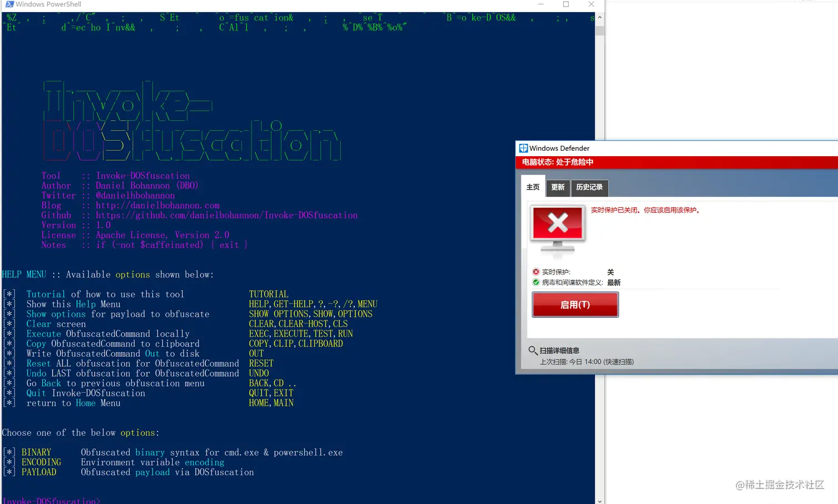
Task: Click the Invoke-DOSfuscation> prompt line
Action: click(52, 500)
